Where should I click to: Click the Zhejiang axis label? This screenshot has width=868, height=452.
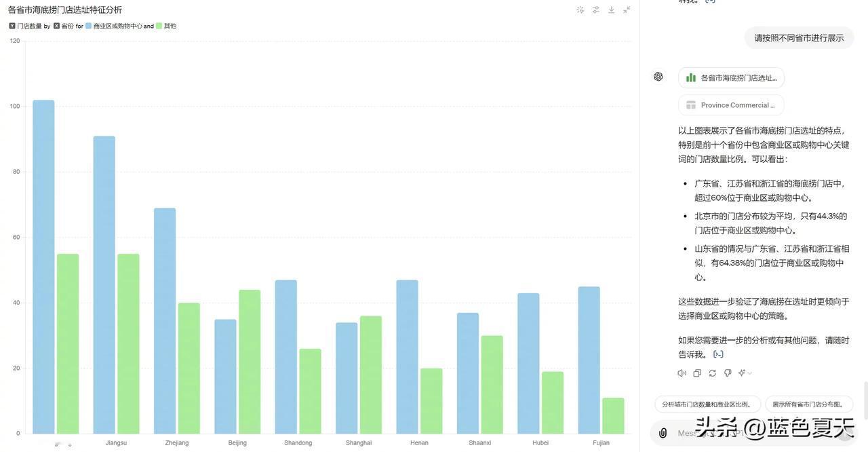177,443
